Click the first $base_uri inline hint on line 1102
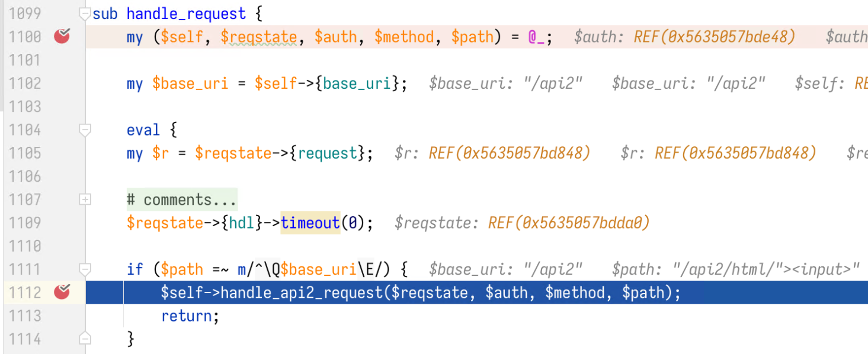 pyautogui.click(x=505, y=83)
